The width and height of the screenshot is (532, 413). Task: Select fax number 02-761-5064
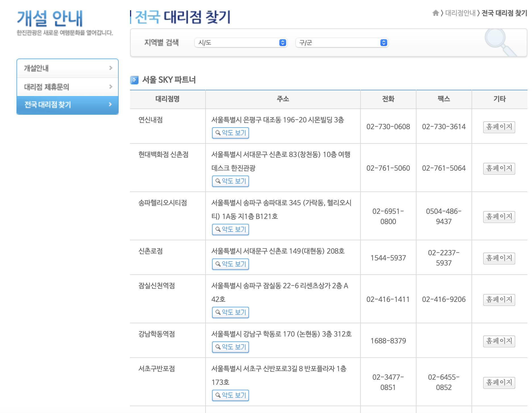pos(444,168)
